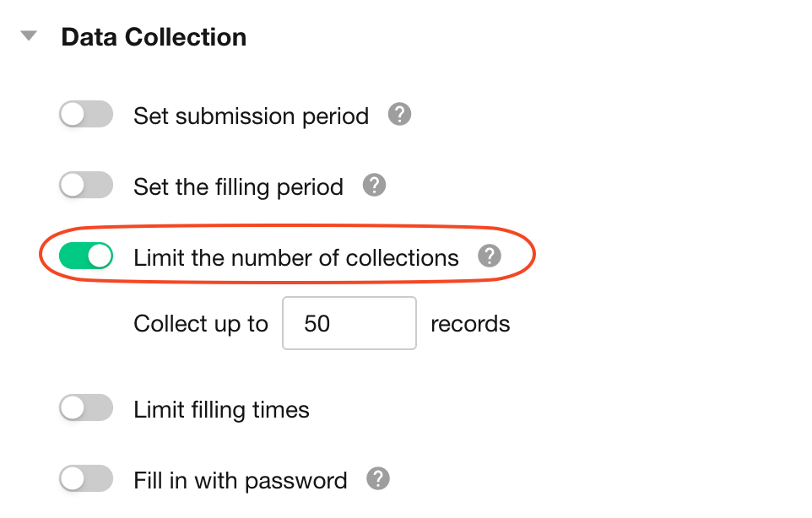
Task: Switch on Limit filling times
Action: [86, 409]
